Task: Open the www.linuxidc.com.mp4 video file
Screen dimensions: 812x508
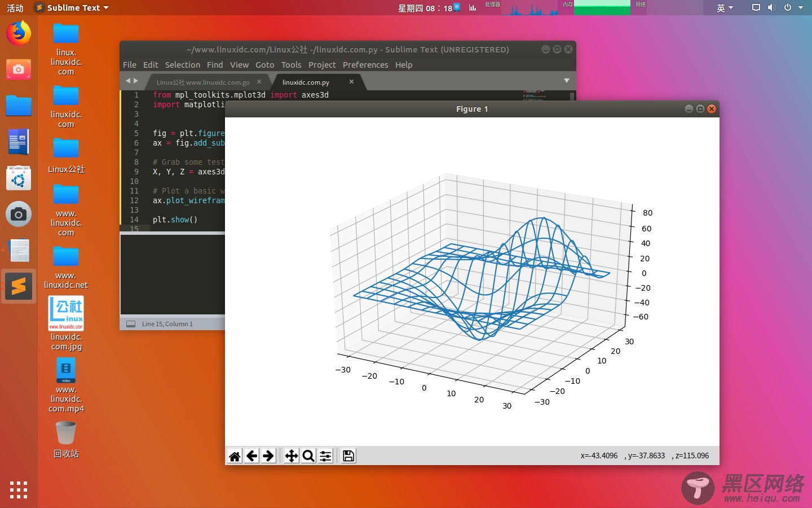Action: click(66, 386)
